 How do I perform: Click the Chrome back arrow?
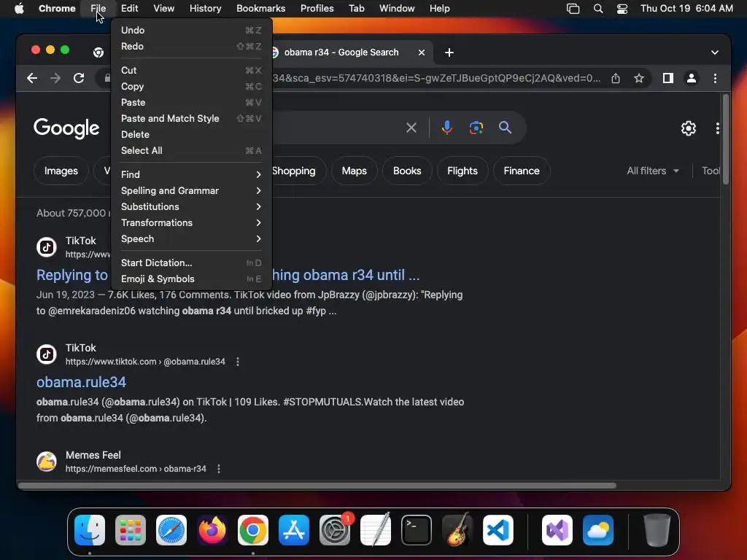pos(32,78)
